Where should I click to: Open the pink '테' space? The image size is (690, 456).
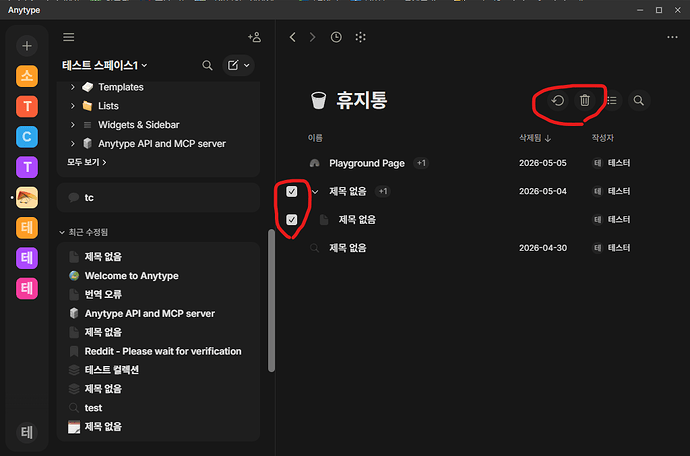(x=27, y=289)
